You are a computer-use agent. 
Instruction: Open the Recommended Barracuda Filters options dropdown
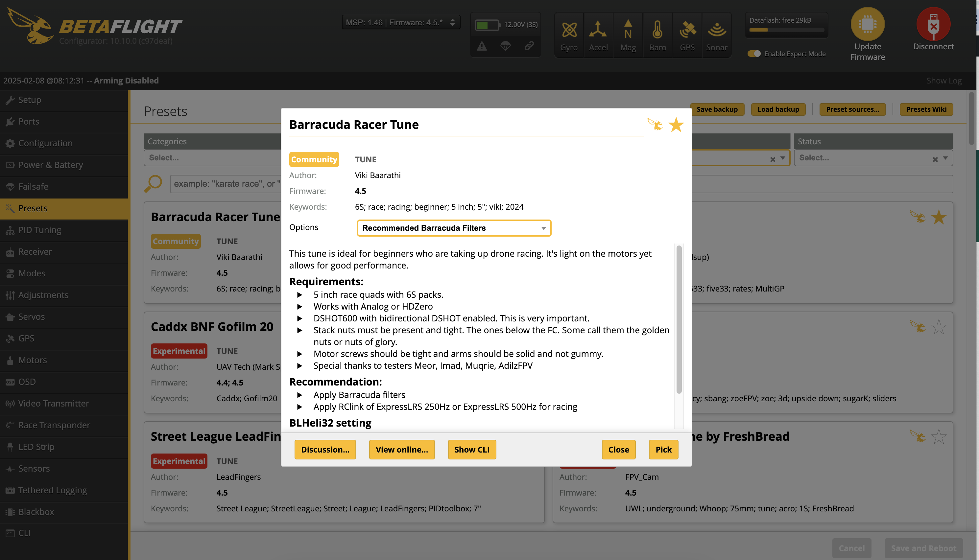pos(454,228)
